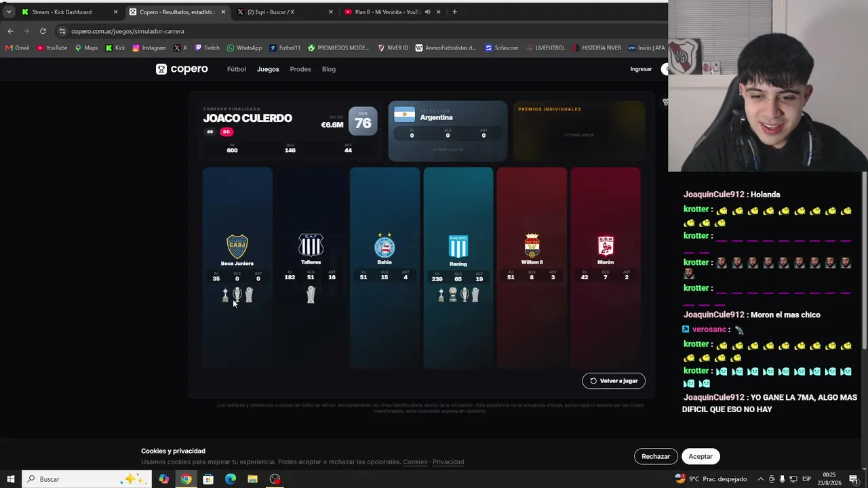
Task: Open the Futbol11 bookmark
Action: coord(285,48)
